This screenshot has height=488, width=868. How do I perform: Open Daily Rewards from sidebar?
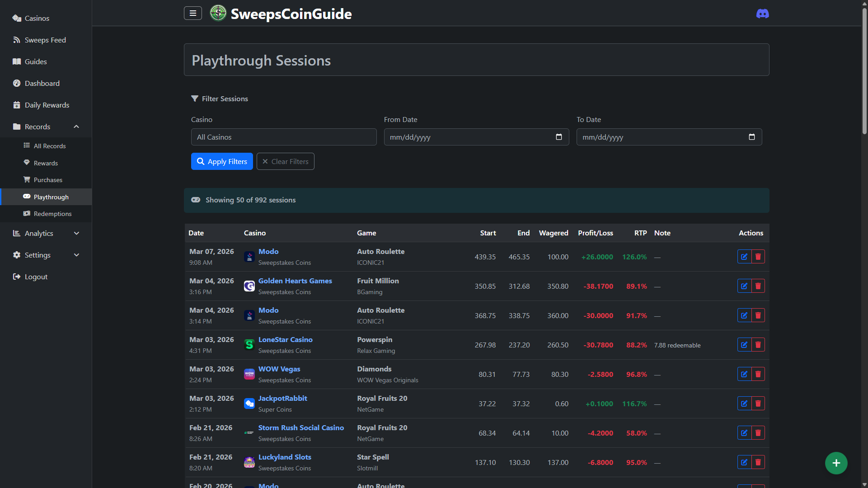tap(47, 105)
